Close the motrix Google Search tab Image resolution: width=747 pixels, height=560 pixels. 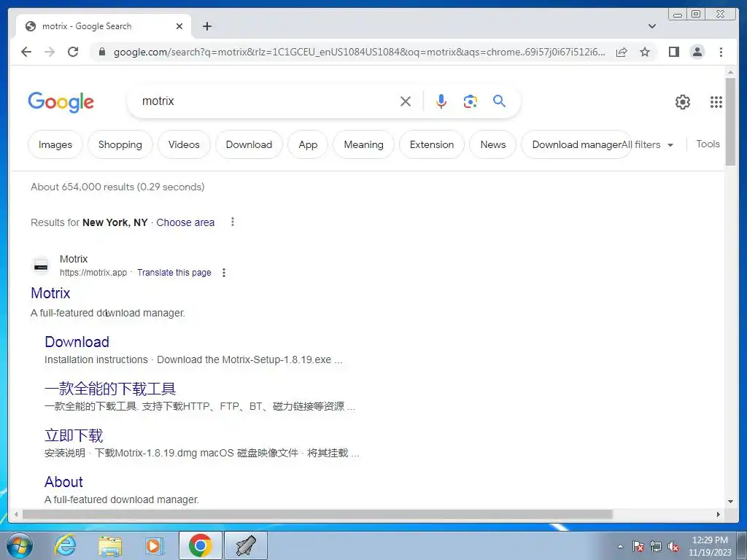click(x=179, y=26)
